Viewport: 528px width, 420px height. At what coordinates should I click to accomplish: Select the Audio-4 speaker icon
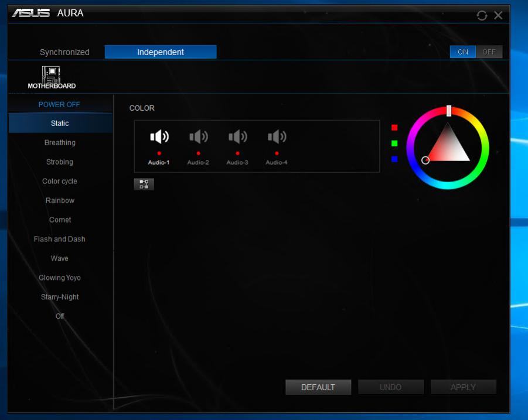click(x=277, y=136)
